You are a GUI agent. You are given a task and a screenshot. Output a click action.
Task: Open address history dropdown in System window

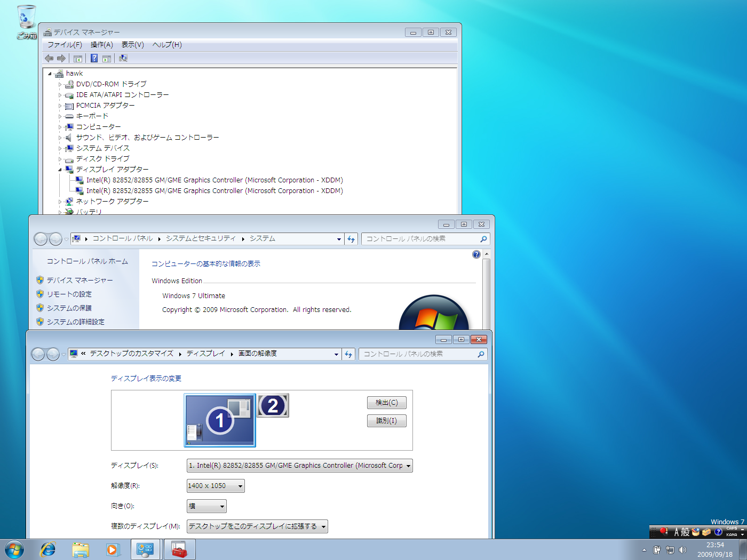339,239
